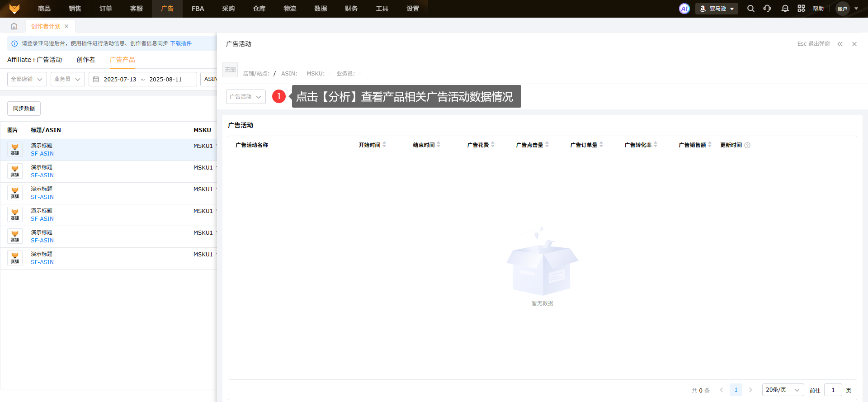Viewport: 868px width, 402px height.
Task: Open the 商品 menu
Action: 44,9
